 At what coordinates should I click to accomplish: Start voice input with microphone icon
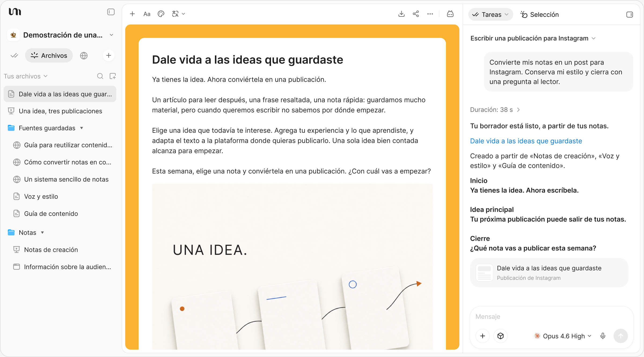point(603,336)
